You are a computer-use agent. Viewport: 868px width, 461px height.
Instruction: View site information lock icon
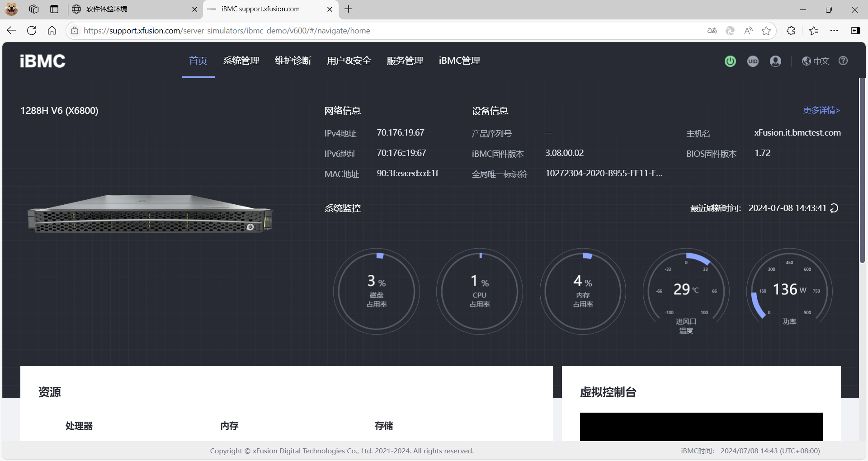tap(75, 30)
